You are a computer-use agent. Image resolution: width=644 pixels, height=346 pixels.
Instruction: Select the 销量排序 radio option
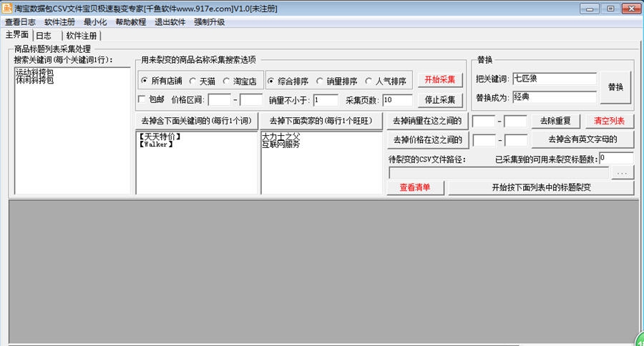[337, 81]
